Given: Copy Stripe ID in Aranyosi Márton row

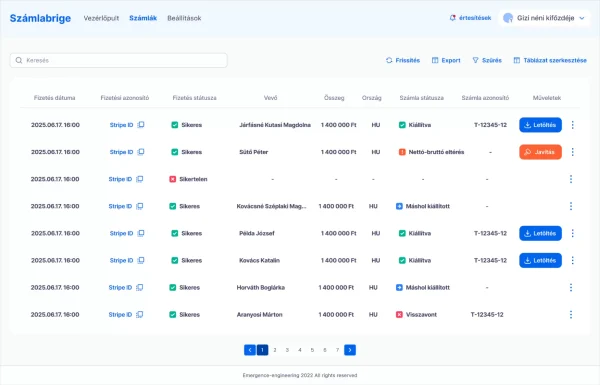Looking at the screenshot, I should click(x=140, y=315).
